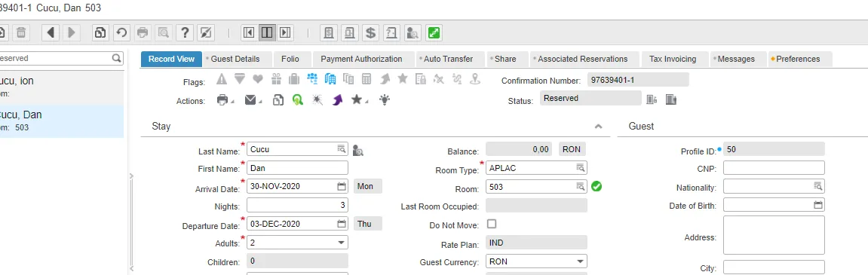Open the Folio tab
Screen dimensions: 868x275
(x=290, y=60)
